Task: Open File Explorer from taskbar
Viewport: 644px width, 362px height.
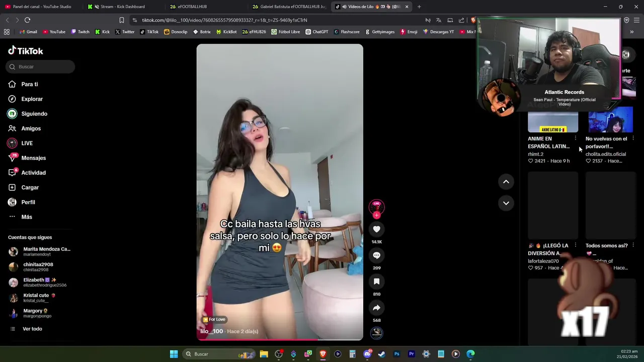Action: tap(264, 354)
